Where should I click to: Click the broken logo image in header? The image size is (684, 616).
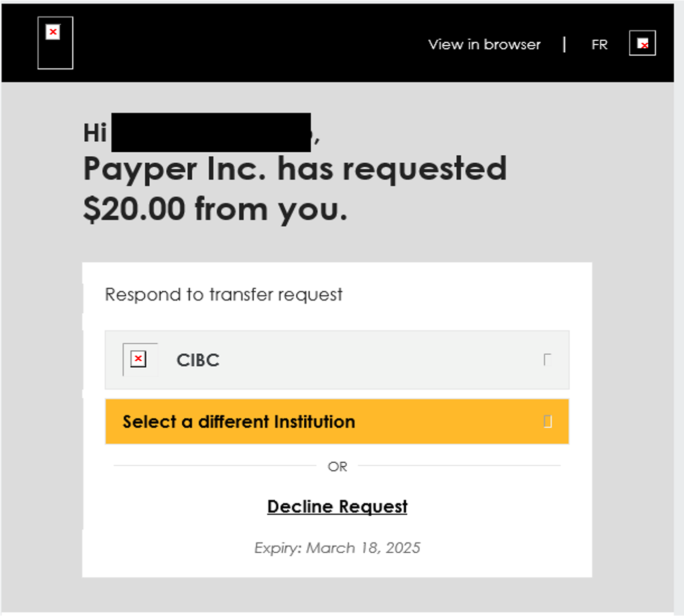pos(55,43)
